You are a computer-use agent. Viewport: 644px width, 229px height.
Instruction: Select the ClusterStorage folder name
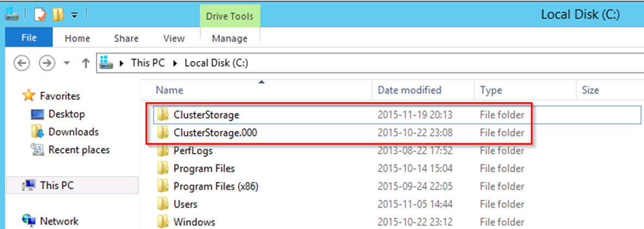(206, 114)
